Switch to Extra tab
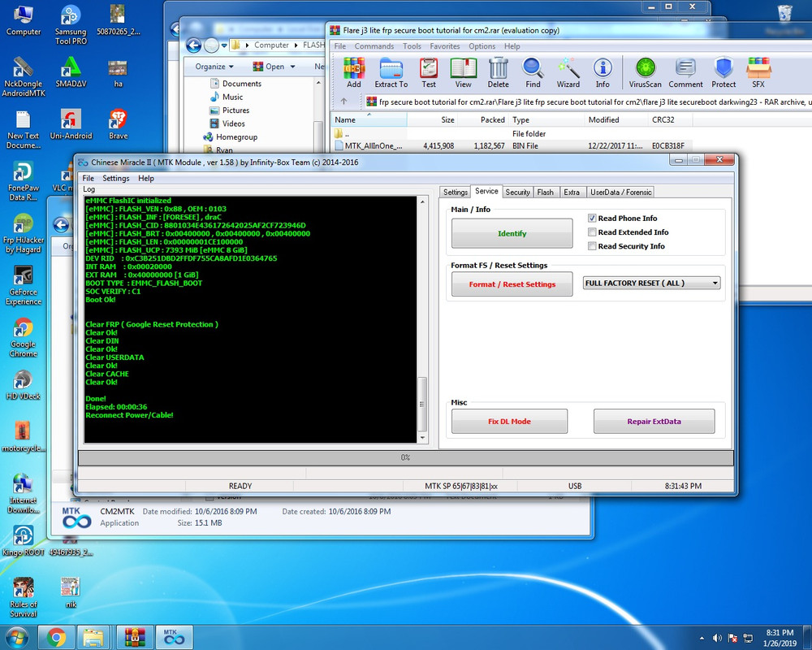This screenshot has width=812, height=650. [x=572, y=193]
